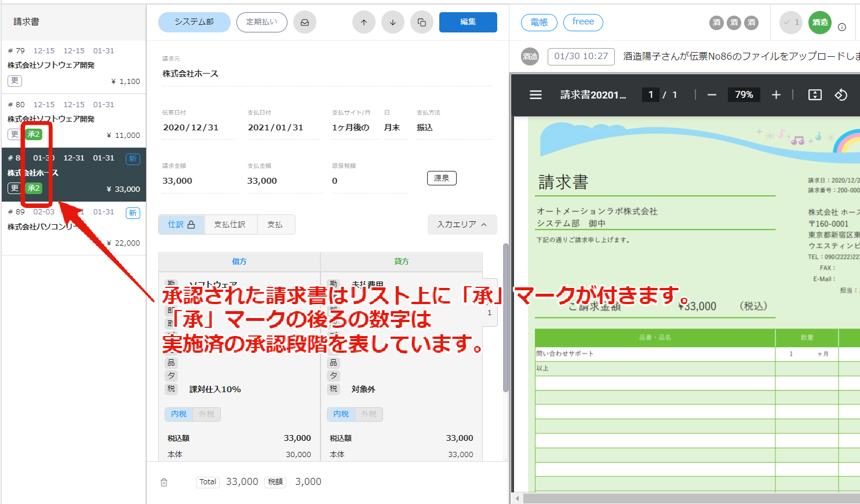The image size is (860, 504).
Task: Click the third gray 酒 approver badge
Action: pos(752,23)
